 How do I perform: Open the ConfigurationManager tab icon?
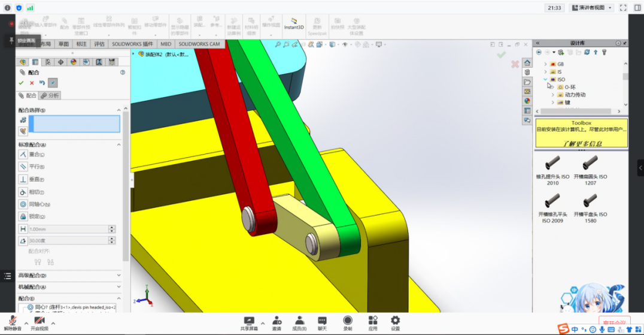pyautogui.click(x=48, y=62)
